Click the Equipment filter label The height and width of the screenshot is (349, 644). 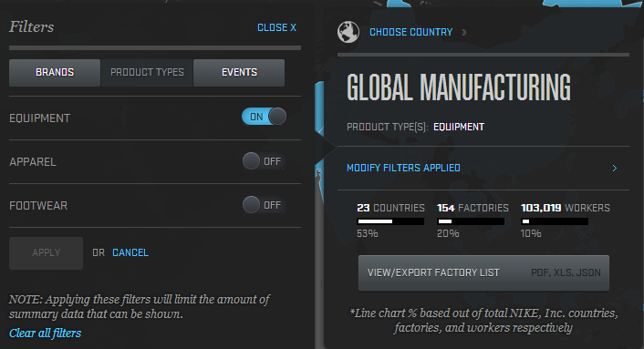(x=40, y=118)
